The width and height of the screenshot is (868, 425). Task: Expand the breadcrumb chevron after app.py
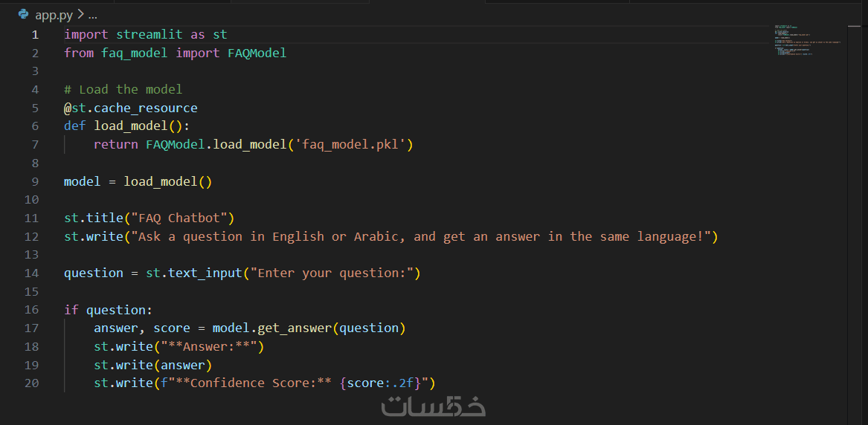(80, 15)
